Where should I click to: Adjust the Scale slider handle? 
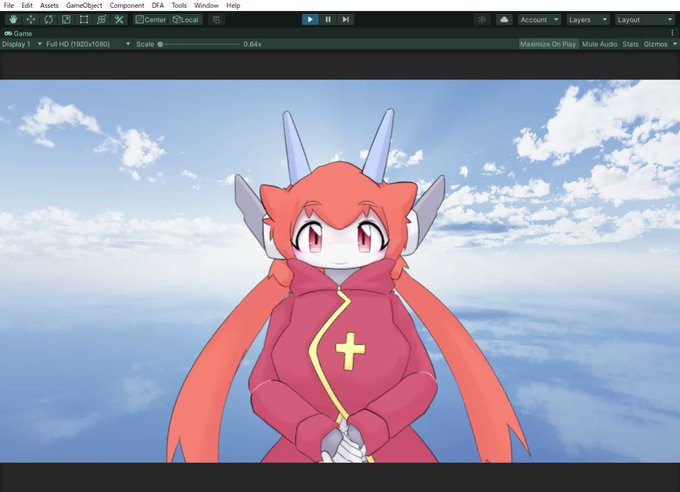click(x=160, y=44)
